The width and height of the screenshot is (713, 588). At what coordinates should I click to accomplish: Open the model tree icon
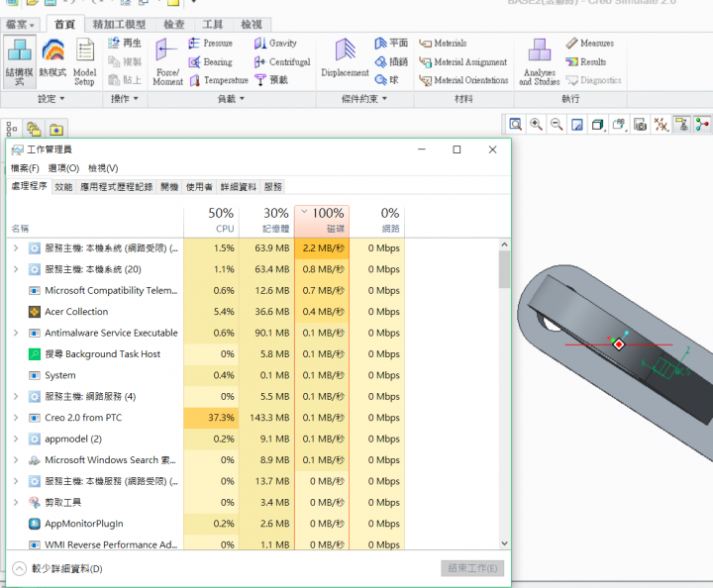click(x=11, y=130)
